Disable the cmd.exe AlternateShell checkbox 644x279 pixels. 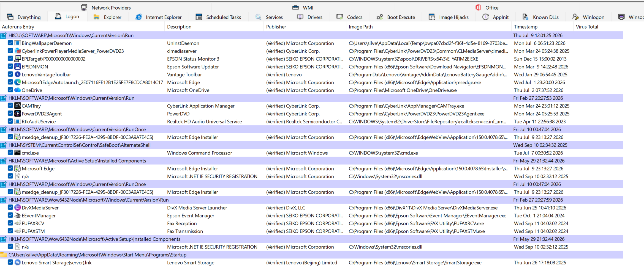click(10, 153)
